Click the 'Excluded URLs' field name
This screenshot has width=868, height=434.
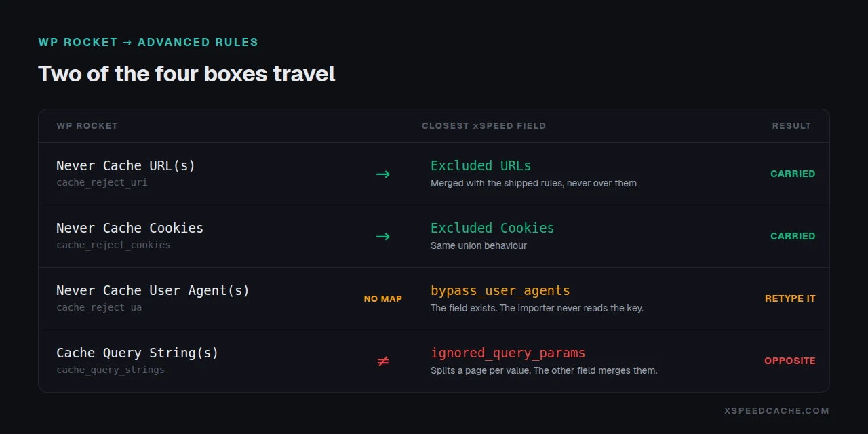click(x=481, y=165)
